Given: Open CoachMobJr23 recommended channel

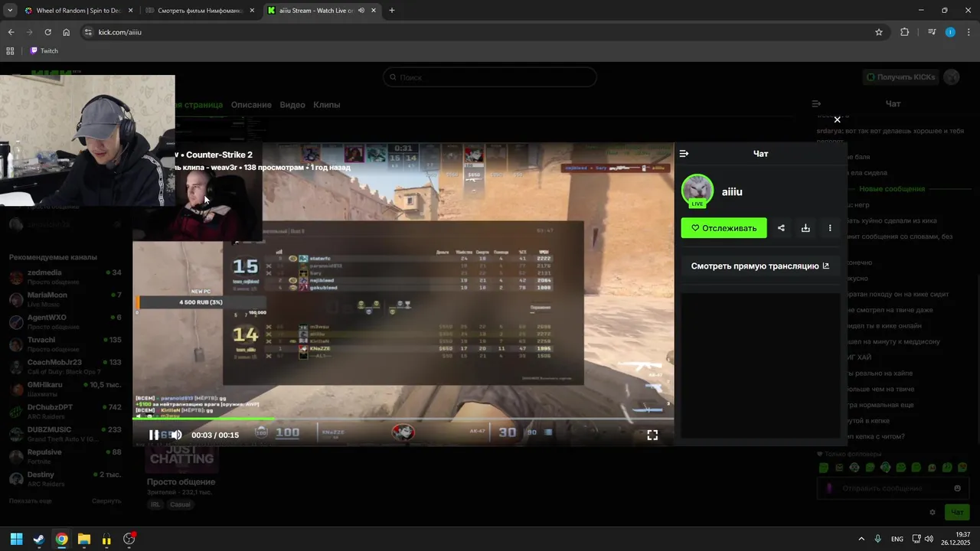Looking at the screenshot, I should 65,367.
